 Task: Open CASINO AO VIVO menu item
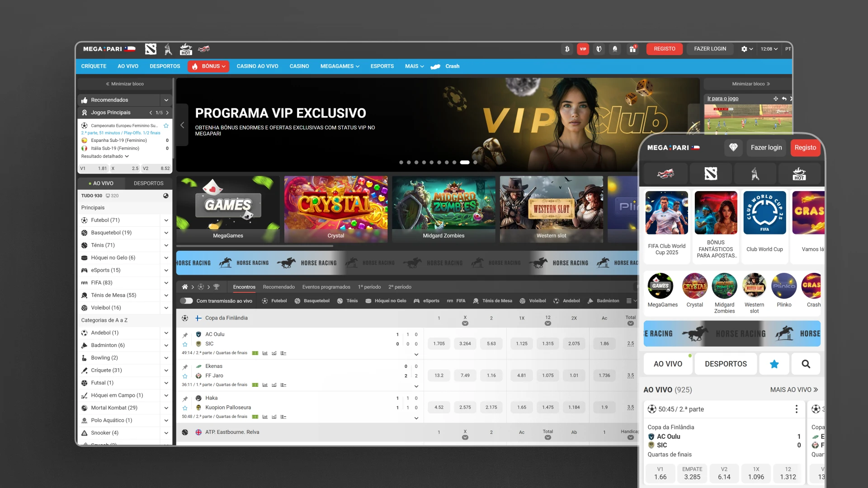257,66
